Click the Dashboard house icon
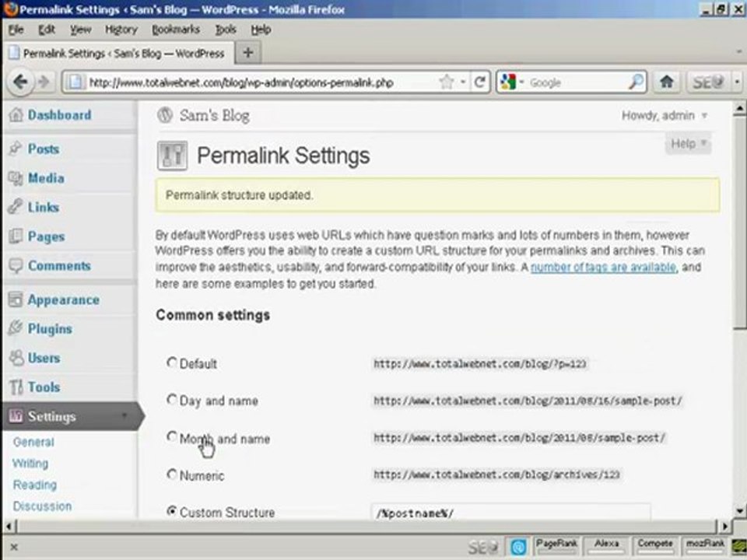The image size is (747, 560). 16,115
